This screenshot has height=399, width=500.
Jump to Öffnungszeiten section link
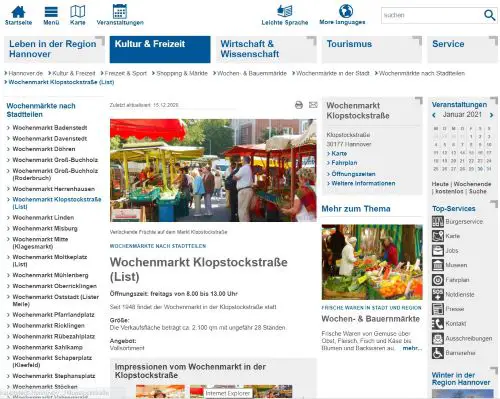click(353, 174)
